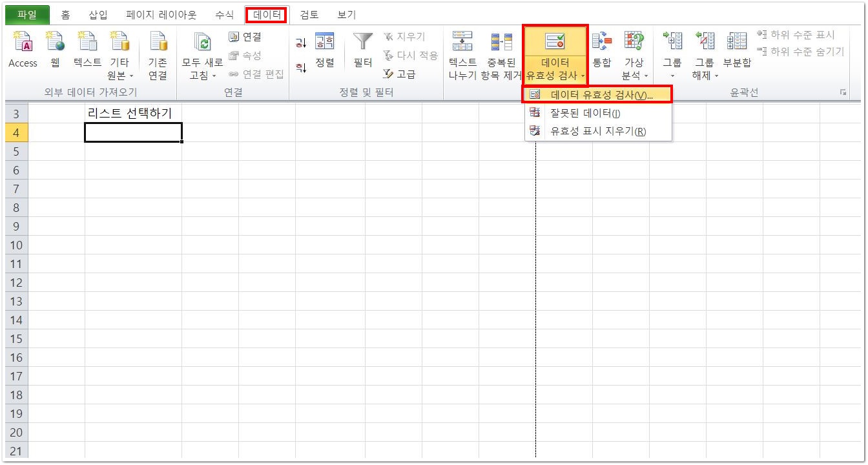
Task: Open the 파일 tab
Action: 27,15
